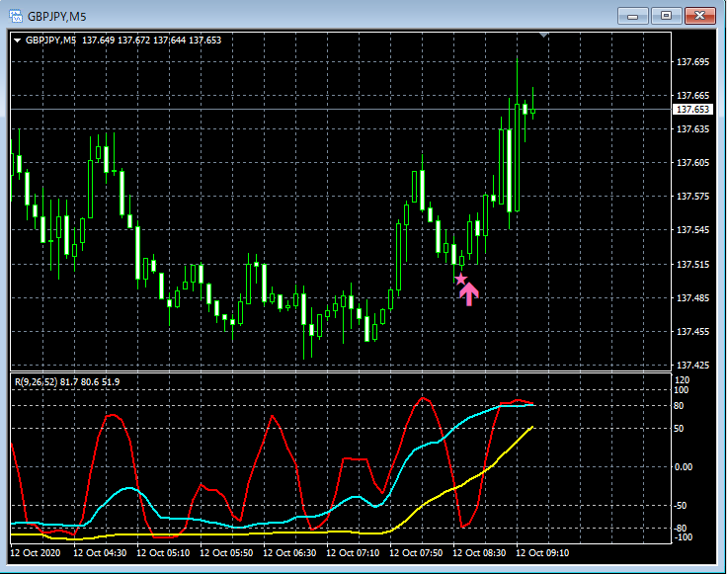Click the GBPJPY,M5 window title text
The image size is (728, 574).
(56, 17)
